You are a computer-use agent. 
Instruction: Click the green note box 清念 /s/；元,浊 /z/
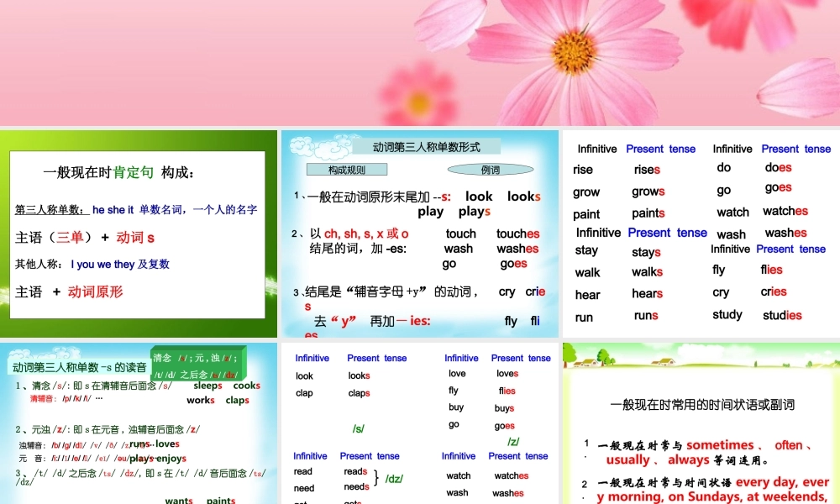coord(197,365)
